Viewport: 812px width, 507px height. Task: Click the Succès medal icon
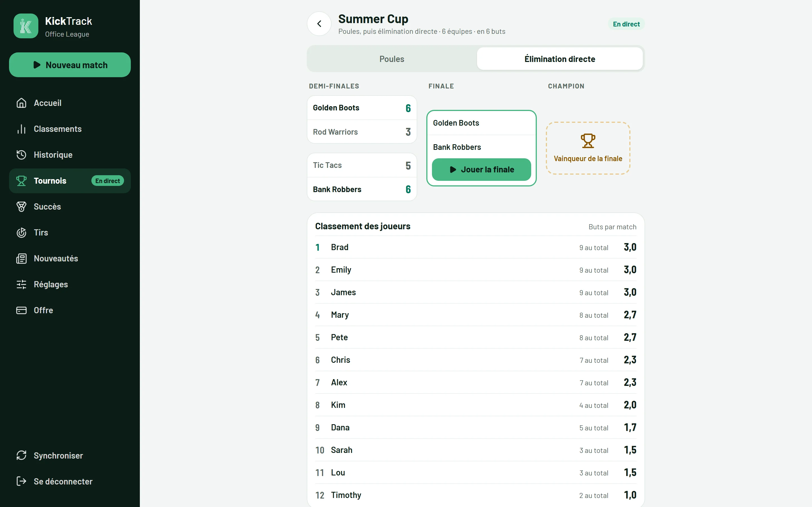tap(21, 206)
